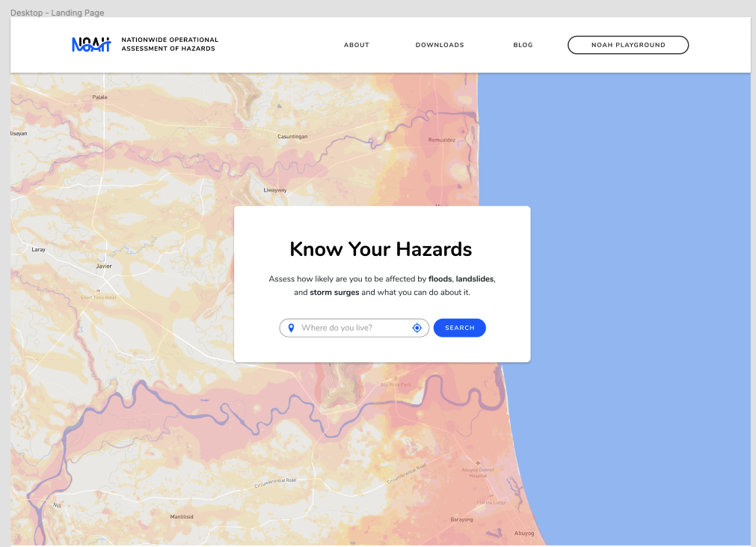This screenshot has height=547, width=756.
Task: Open the DOWNLOADS menu item
Action: point(440,45)
